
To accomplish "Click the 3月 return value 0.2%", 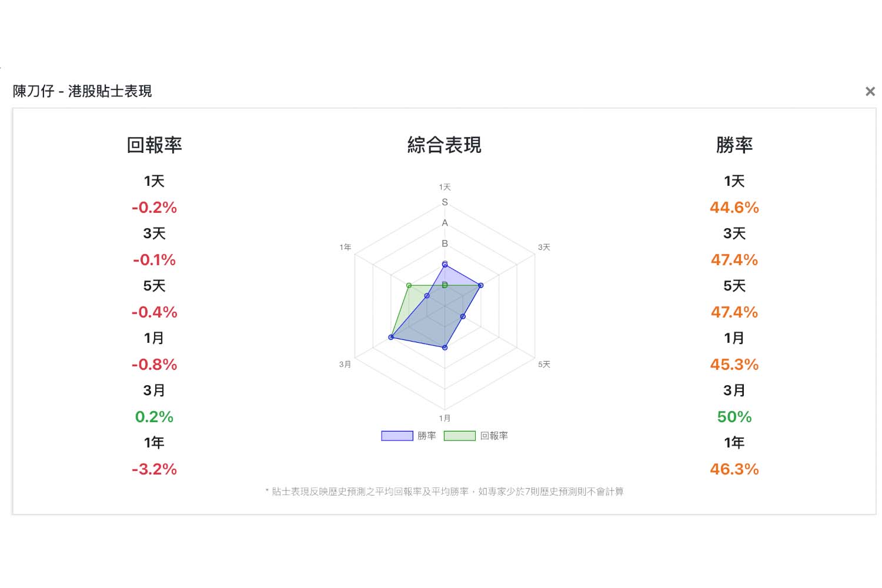I will tap(154, 417).
